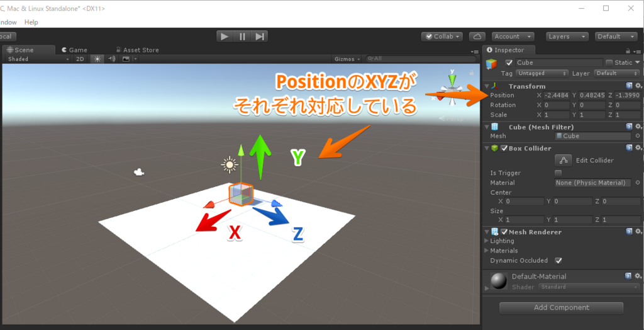Click the Position Y field
Screen dimensions: 644x330
[592, 95]
